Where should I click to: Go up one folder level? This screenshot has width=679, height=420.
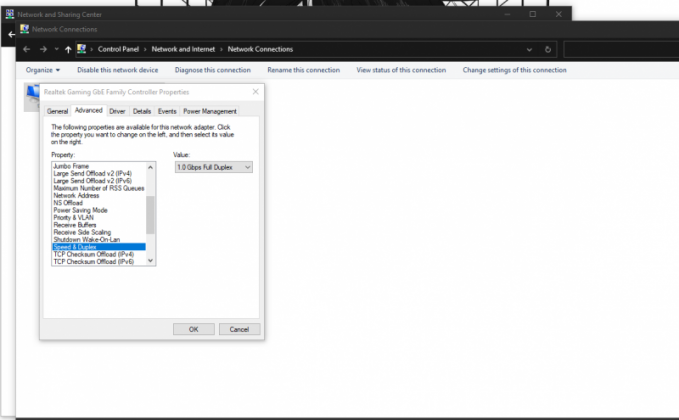(68, 49)
